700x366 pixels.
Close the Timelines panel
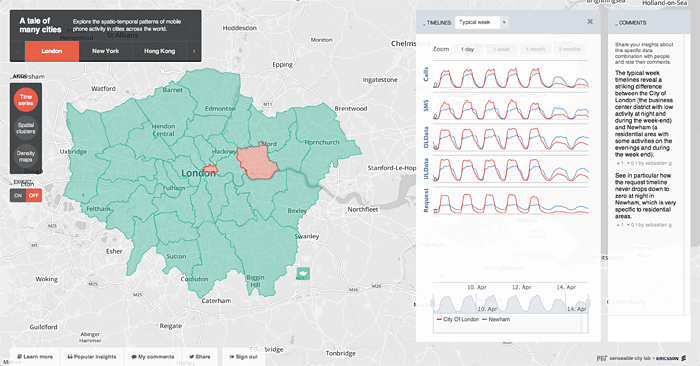(590, 21)
